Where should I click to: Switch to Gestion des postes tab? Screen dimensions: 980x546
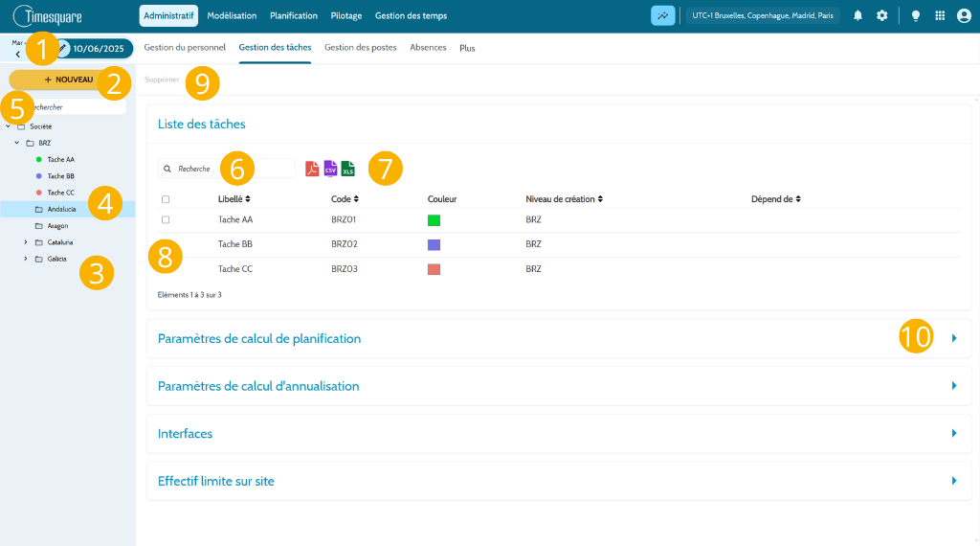(361, 48)
